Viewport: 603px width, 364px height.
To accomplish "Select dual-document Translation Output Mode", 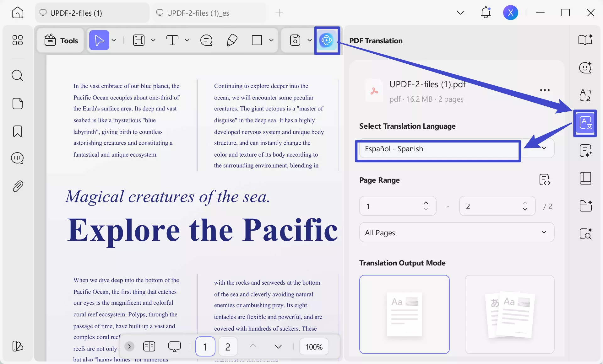I will pyautogui.click(x=509, y=314).
